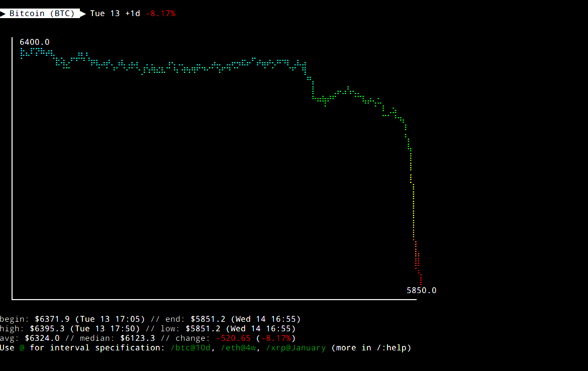This screenshot has height=371, width=588.
Task: Click the arrow separator after Bitcoin (BTC)
Action: tap(83, 14)
